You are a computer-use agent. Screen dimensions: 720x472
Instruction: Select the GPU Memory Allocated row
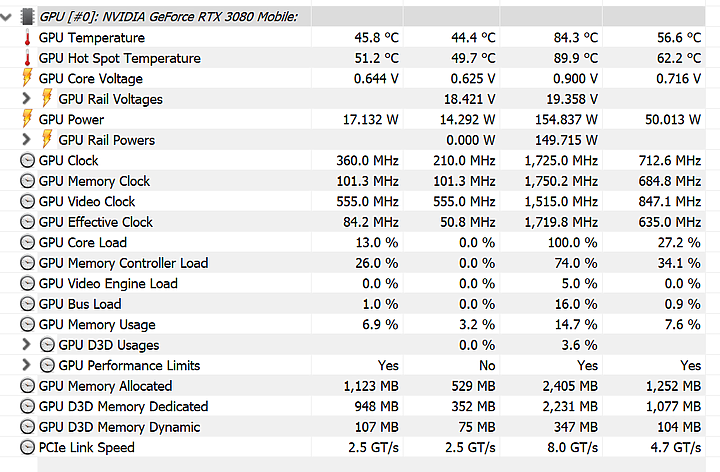click(x=105, y=386)
